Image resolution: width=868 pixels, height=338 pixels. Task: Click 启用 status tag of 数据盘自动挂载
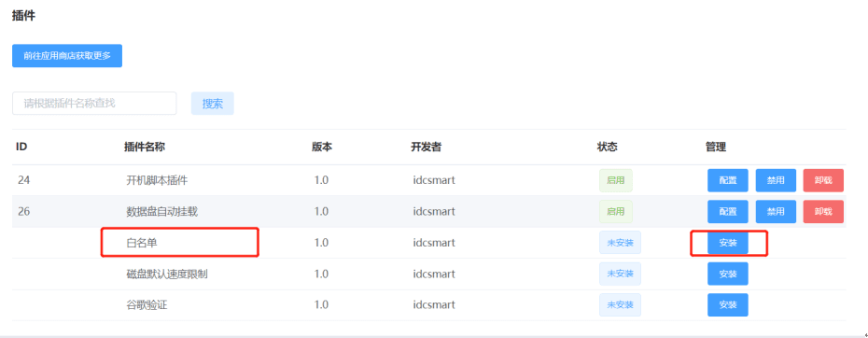[616, 212]
